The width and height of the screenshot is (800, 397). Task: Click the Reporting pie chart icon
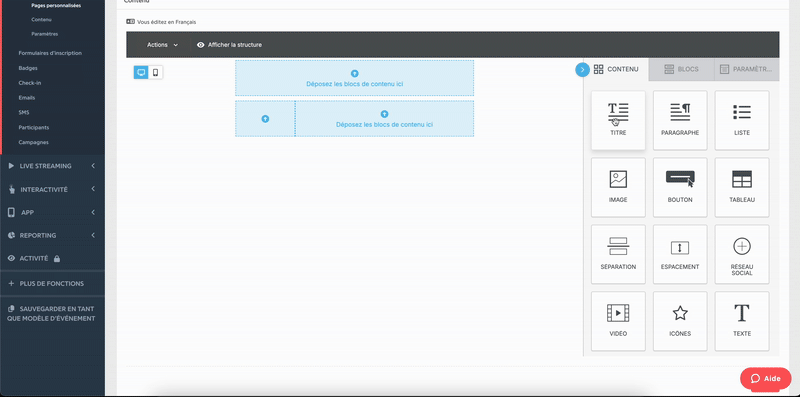(x=11, y=235)
